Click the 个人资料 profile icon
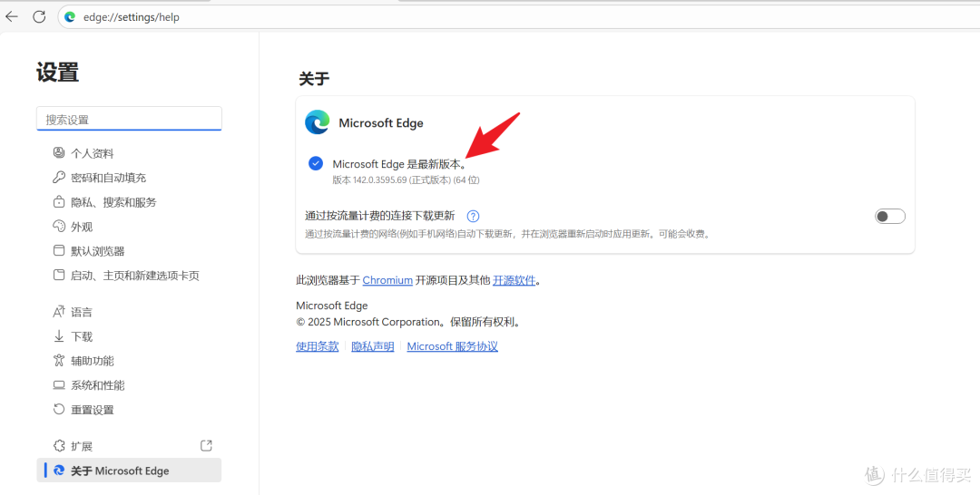This screenshot has width=980, height=495. tap(59, 152)
